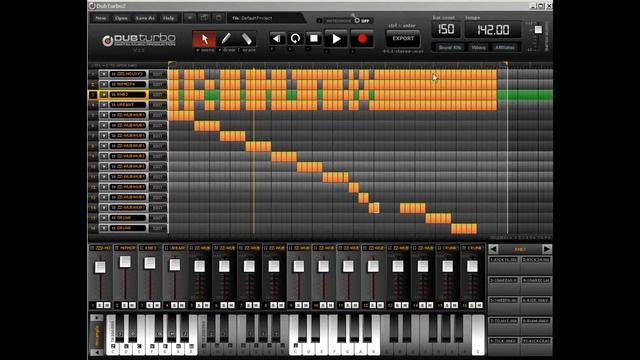The height and width of the screenshot is (360, 640).
Task: Open the New menu
Action: coord(100,18)
